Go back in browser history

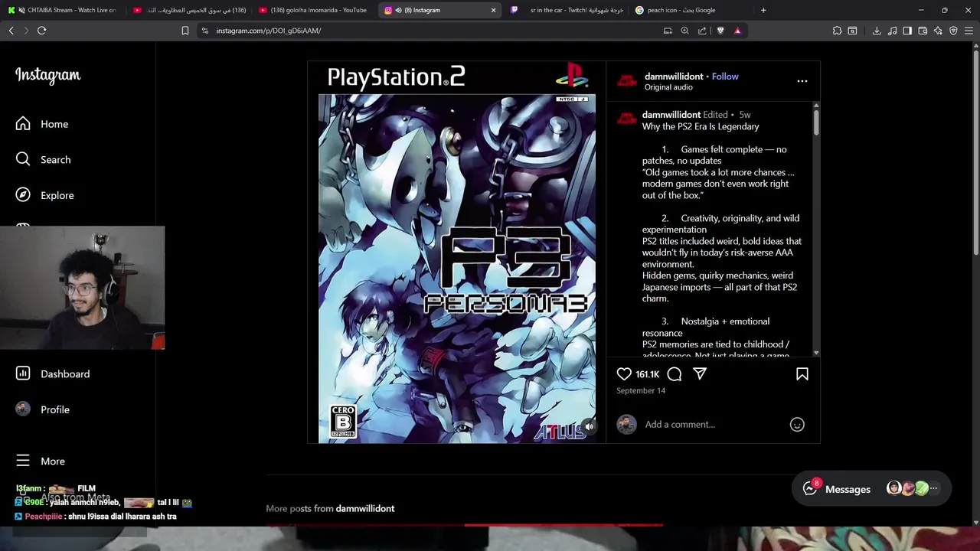11,31
